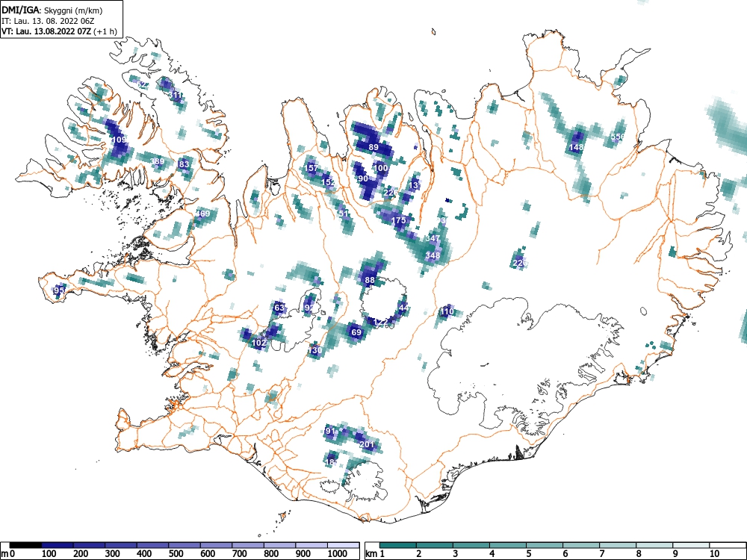Click the visibility value "157" on the map

pos(311,168)
